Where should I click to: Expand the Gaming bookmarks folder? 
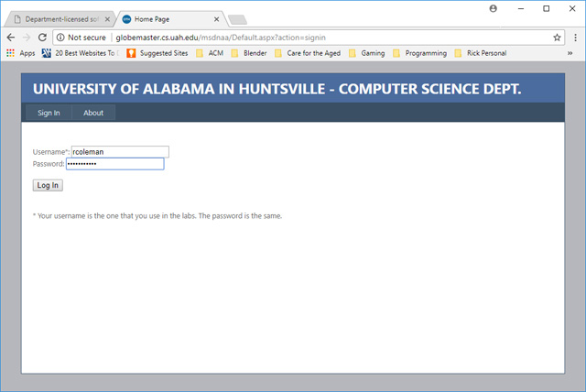366,53
